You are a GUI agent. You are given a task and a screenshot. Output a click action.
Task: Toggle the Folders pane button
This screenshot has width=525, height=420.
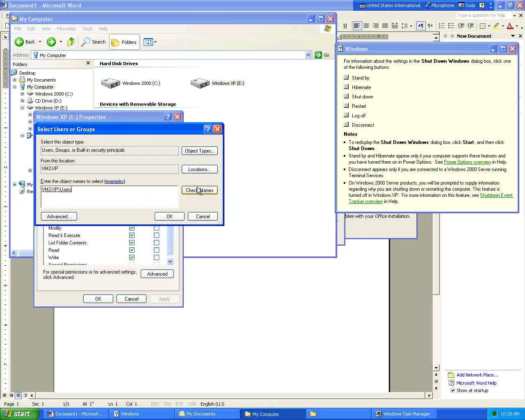124,42
